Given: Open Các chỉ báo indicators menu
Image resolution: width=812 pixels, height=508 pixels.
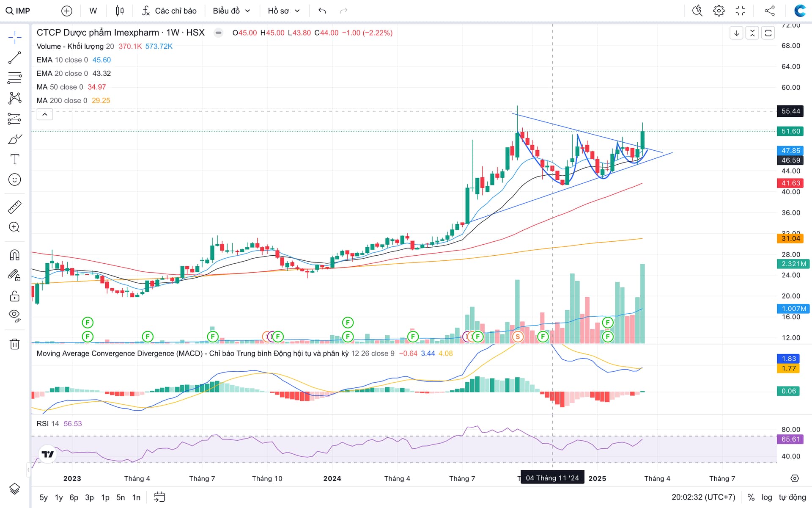Looking at the screenshot, I should pyautogui.click(x=169, y=11).
